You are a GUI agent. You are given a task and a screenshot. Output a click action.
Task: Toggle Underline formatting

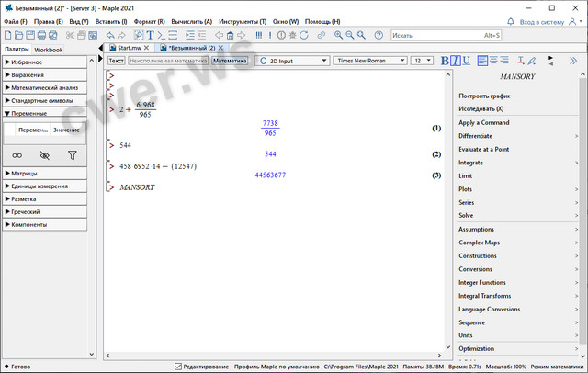click(x=468, y=61)
